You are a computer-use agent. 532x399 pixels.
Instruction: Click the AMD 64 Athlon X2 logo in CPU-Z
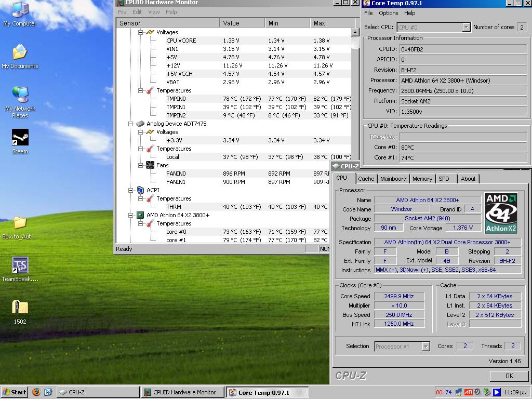[501, 213]
